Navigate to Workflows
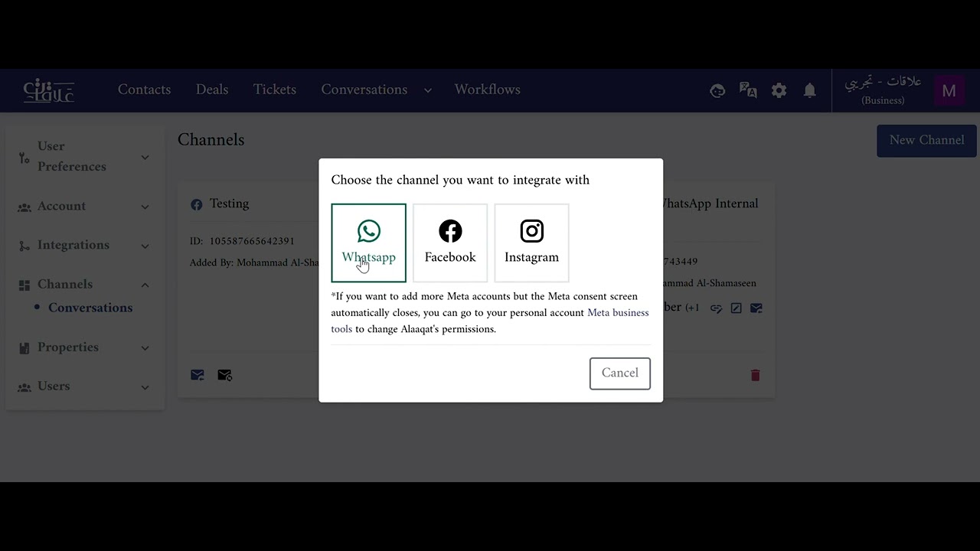 click(487, 90)
